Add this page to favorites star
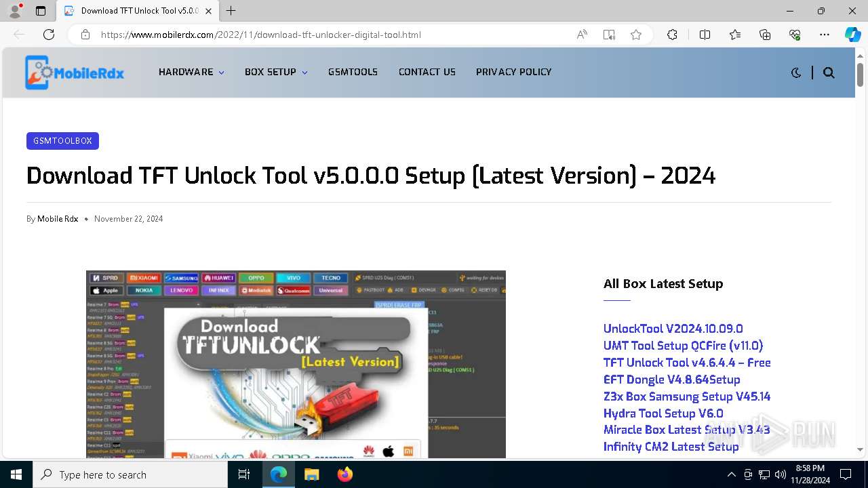The image size is (868, 488). (x=636, y=35)
